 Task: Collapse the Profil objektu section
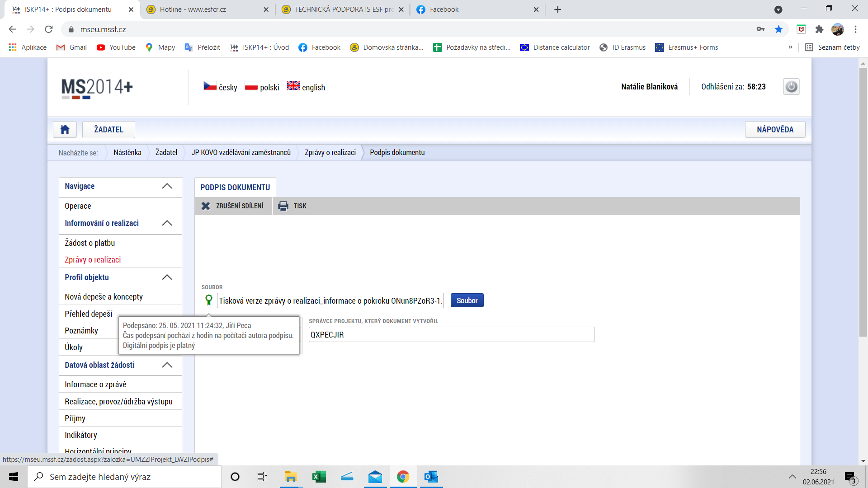coord(167,277)
